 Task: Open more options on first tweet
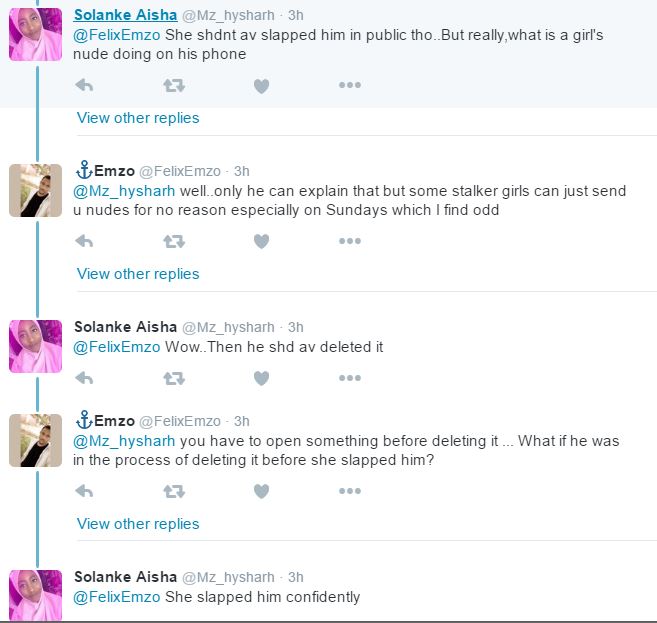(349, 86)
